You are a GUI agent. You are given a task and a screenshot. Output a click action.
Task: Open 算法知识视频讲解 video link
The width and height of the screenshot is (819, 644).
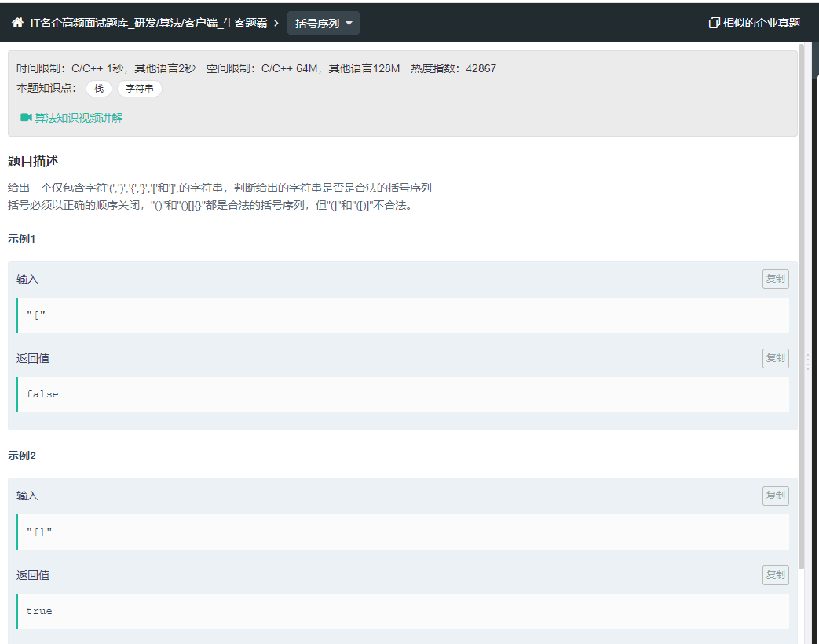click(79, 118)
